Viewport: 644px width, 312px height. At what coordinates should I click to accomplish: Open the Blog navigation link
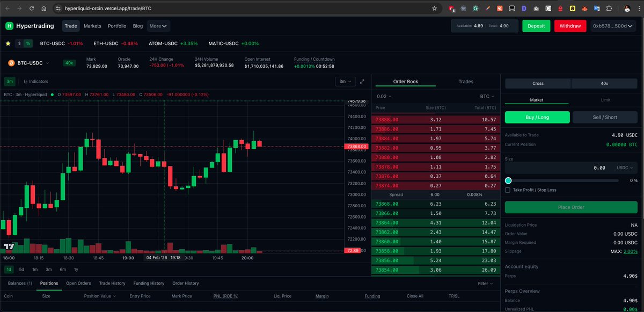137,26
